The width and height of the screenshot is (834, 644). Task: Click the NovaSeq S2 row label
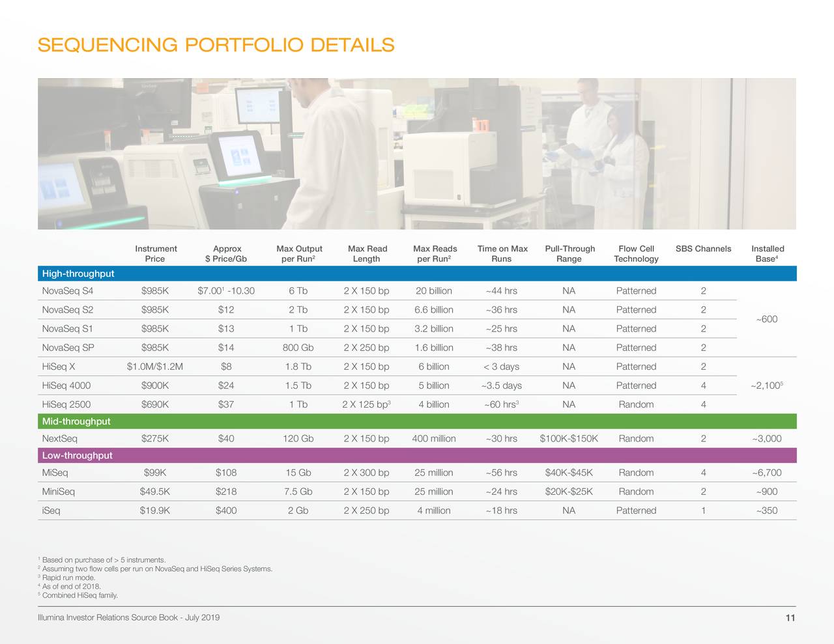pyautogui.click(x=68, y=310)
